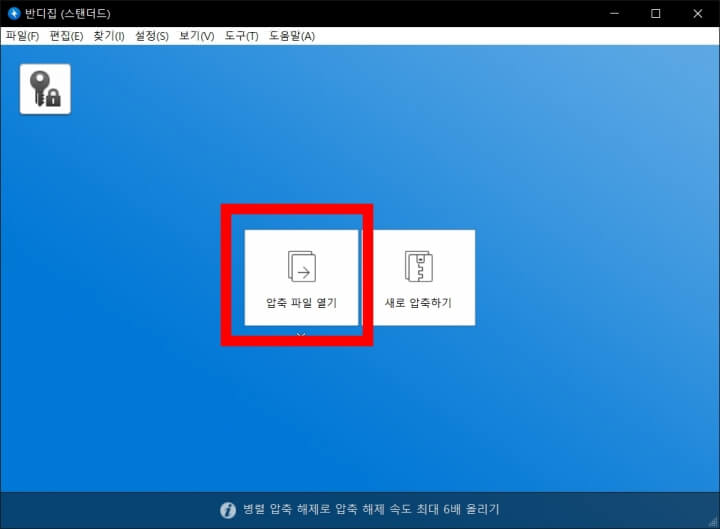Open the 보기(V) menu
Viewport: 720px width, 529px height.
point(196,36)
